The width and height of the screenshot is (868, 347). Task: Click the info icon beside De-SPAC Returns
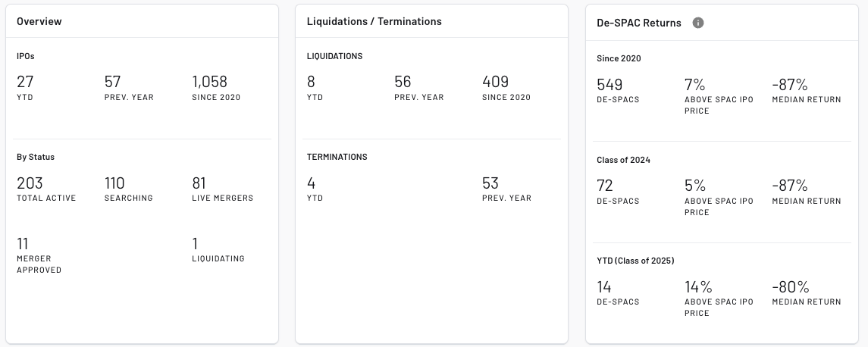point(698,23)
